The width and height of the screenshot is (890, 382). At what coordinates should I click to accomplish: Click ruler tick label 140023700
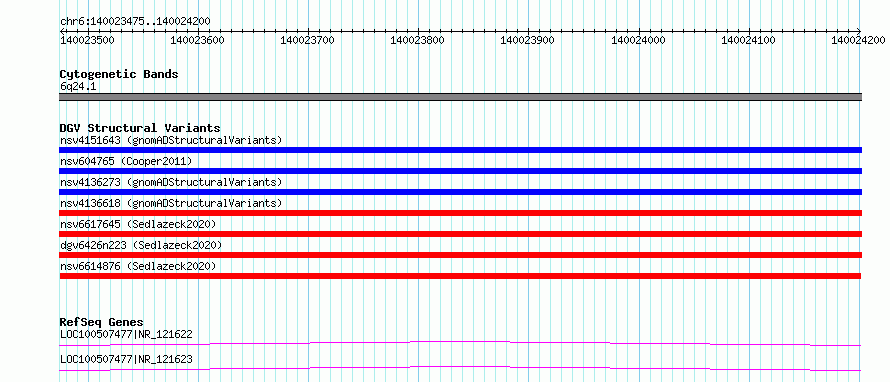tap(308, 40)
